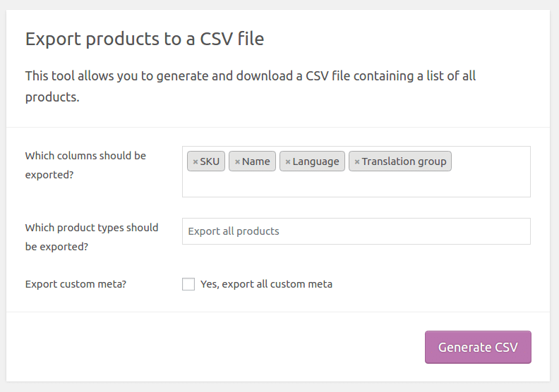Click the tool description paragraph text
This screenshot has width=559, height=392.
pos(251,86)
